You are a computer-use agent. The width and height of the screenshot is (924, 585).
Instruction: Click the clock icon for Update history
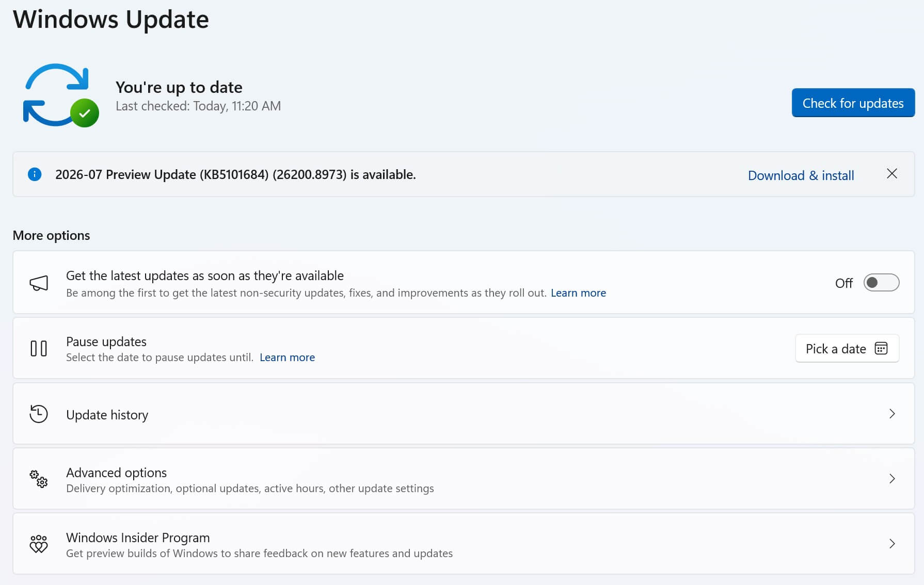[x=39, y=414]
